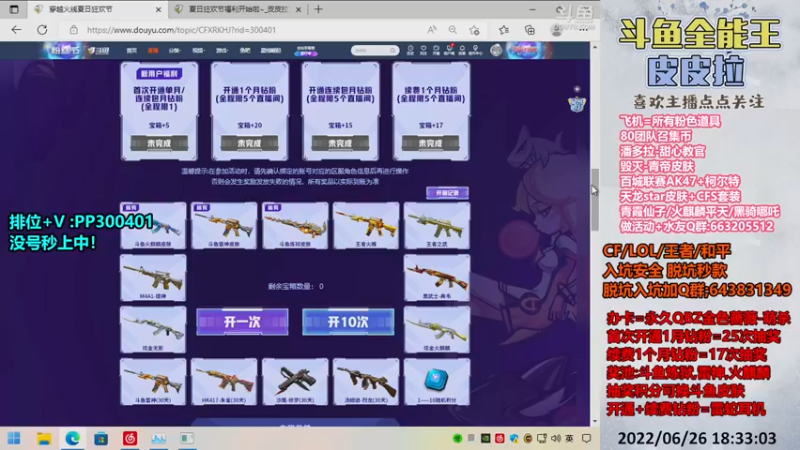The height and width of the screenshot is (450, 800).
Task: Select the 1—10随机积分 prize thumbnail
Action: [x=437, y=382]
